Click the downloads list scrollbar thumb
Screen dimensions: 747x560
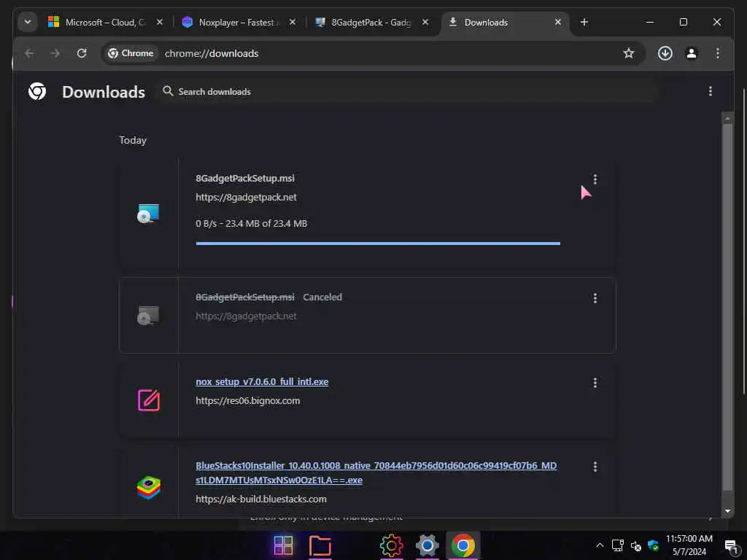(x=727, y=307)
